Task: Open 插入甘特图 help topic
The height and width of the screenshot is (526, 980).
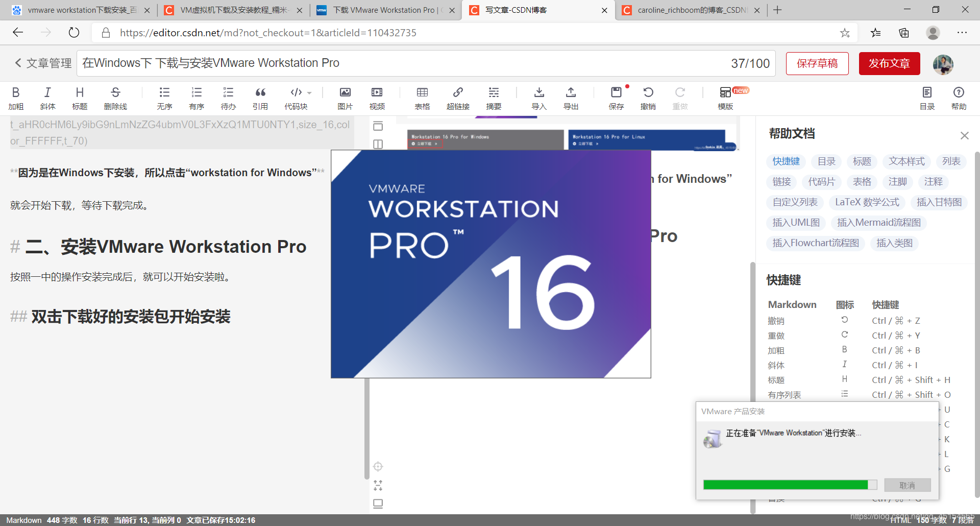Action: (939, 202)
